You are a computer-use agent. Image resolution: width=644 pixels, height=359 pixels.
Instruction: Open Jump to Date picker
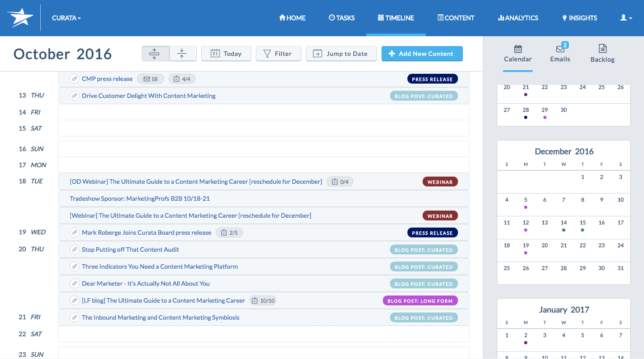tap(341, 54)
